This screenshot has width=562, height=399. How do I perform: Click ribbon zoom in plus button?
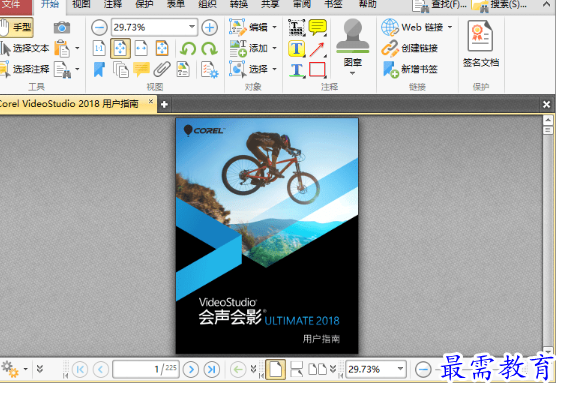tap(210, 28)
